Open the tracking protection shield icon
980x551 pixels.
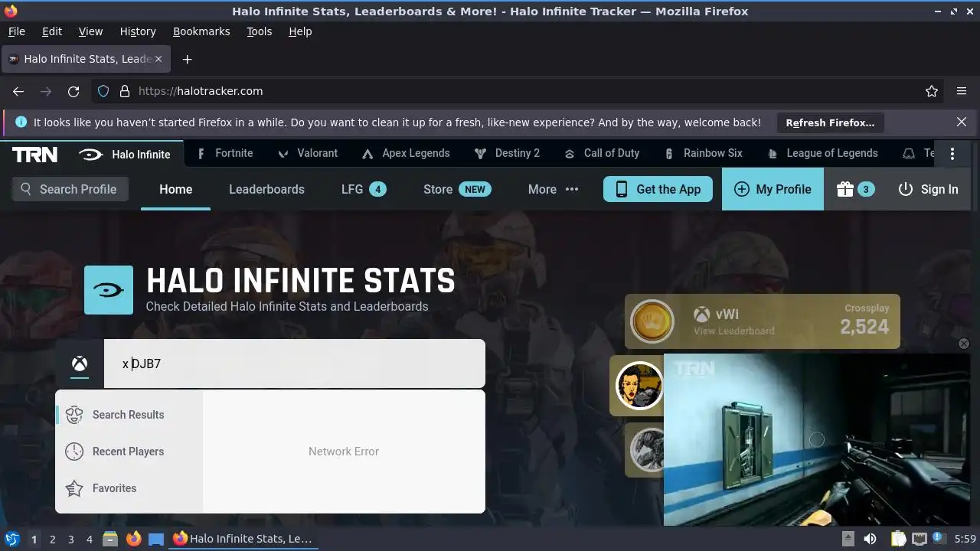click(x=104, y=91)
